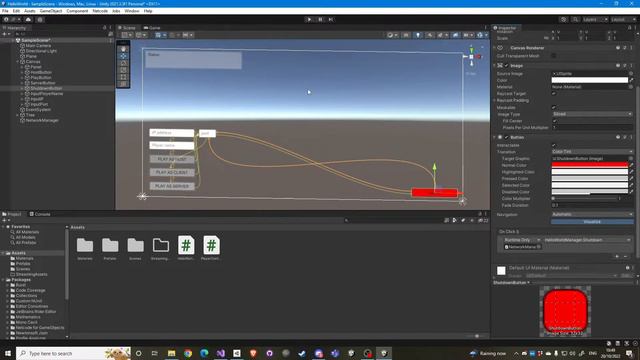
Task: Toggle Interactable checkbox
Action: click(x=554, y=145)
